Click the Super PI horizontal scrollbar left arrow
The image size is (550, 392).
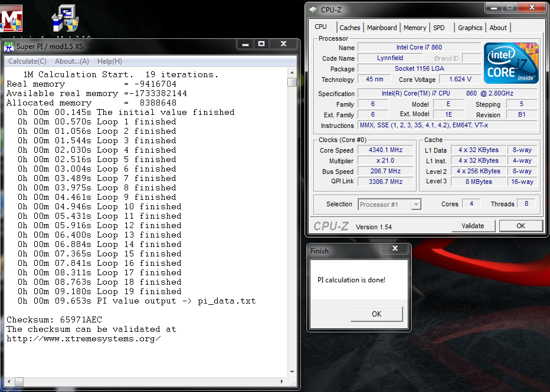click(9, 381)
